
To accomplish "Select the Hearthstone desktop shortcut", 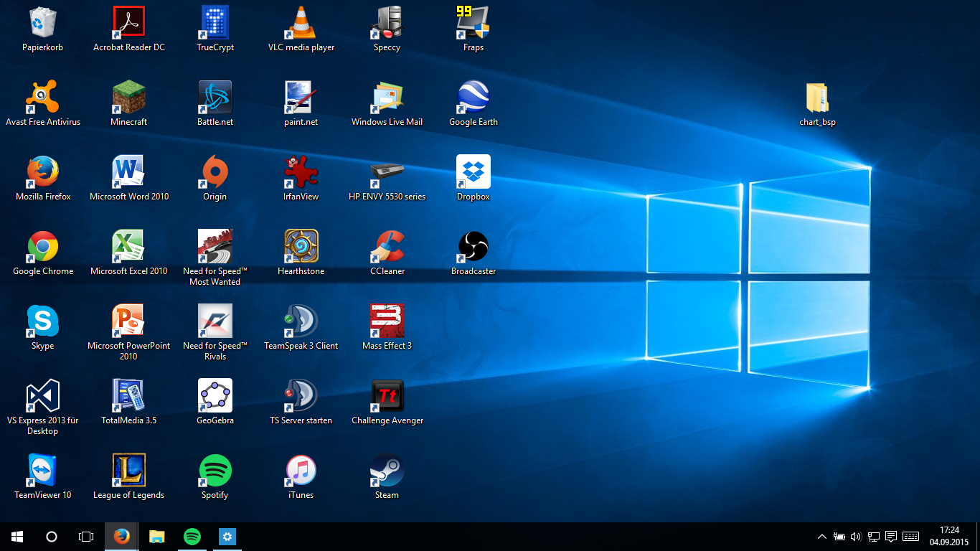I will (301, 248).
